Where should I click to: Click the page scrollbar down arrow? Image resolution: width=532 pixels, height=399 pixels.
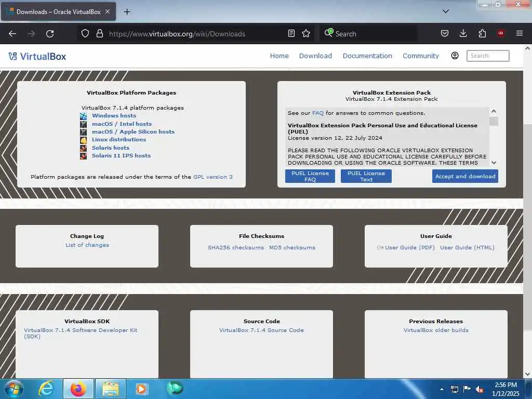[x=527, y=374]
